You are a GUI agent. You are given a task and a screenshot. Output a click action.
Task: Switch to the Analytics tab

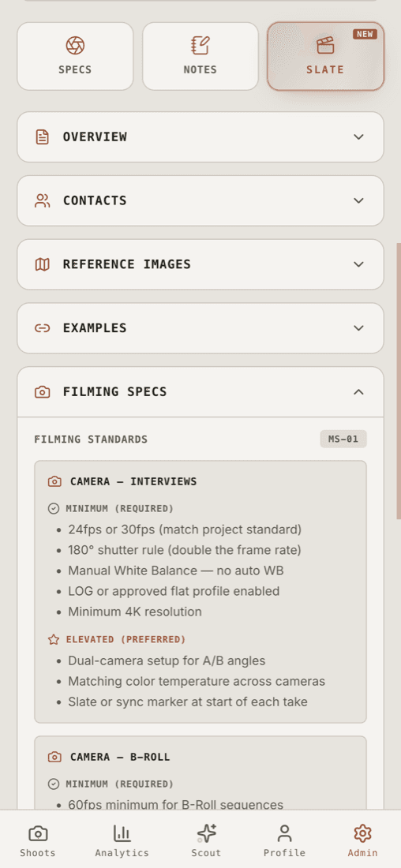(122, 840)
